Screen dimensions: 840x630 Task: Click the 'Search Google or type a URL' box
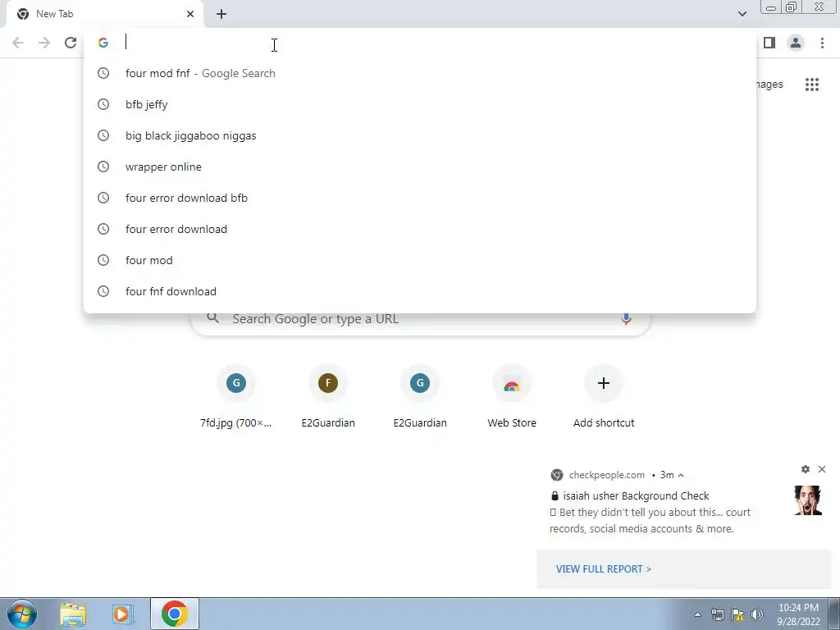pos(421,320)
